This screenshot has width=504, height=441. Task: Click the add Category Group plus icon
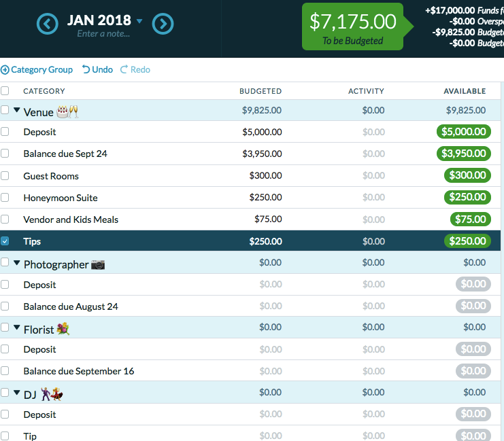point(5,70)
